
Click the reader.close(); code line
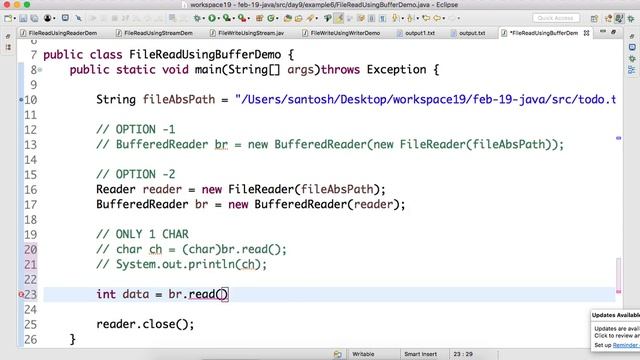pyautogui.click(x=145, y=324)
